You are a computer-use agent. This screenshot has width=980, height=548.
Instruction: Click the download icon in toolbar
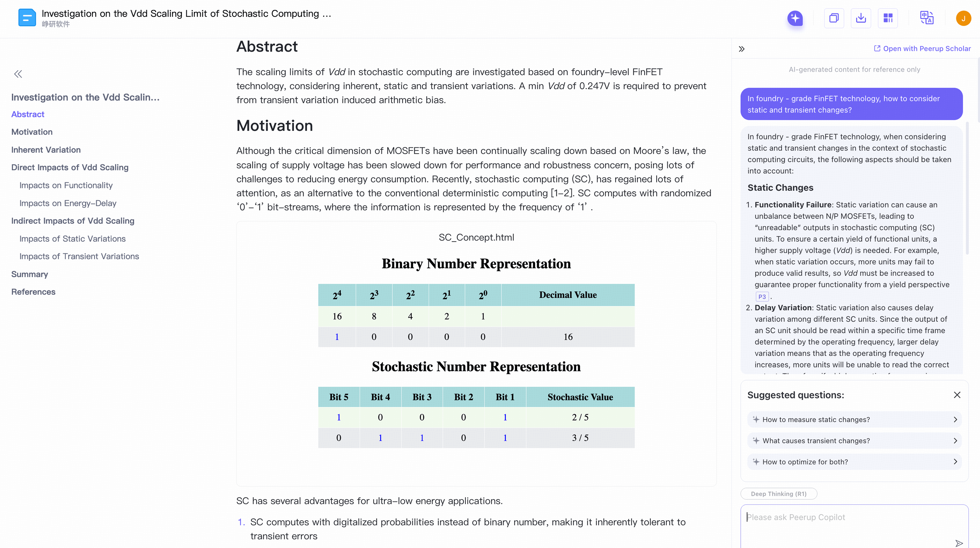click(861, 18)
